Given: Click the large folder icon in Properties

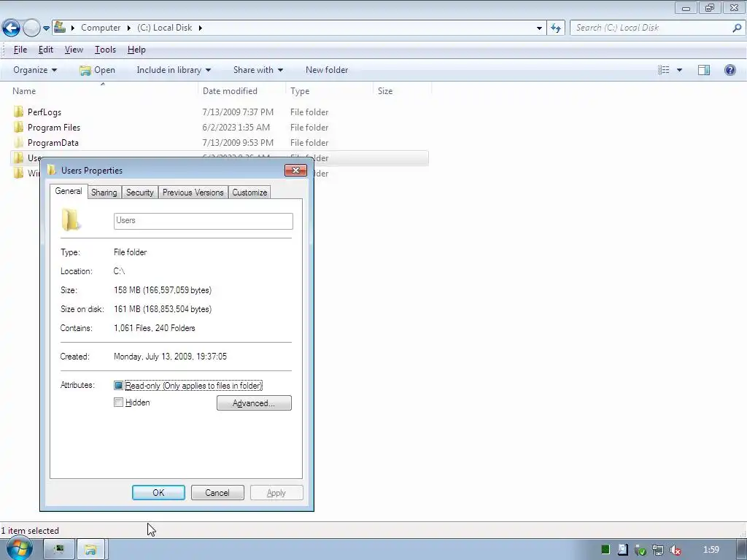Looking at the screenshot, I should point(71,220).
